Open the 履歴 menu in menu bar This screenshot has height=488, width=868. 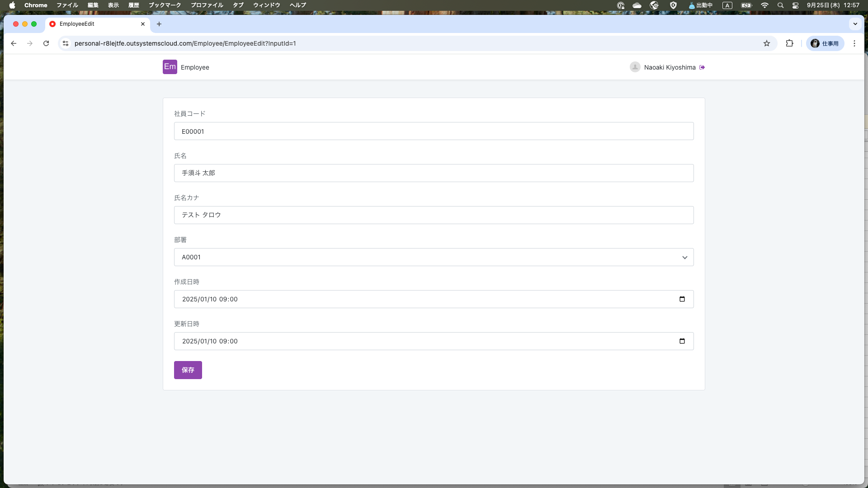(x=133, y=5)
